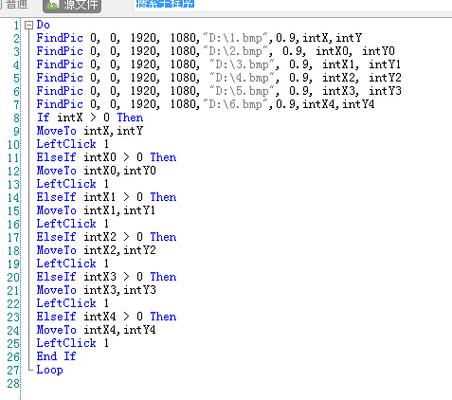Click line number 8 in the gutter
The width and height of the screenshot is (452, 400).
[16, 118]
